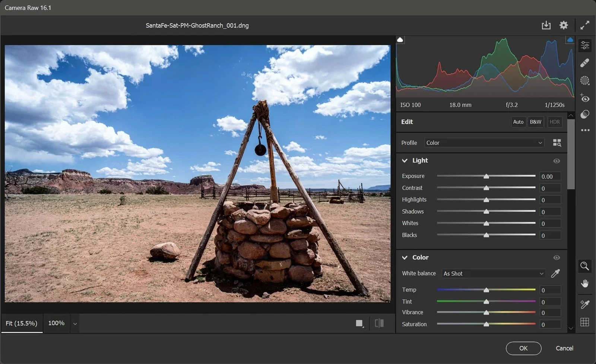Select 100% zoom tab

click(x=56, y=323)
